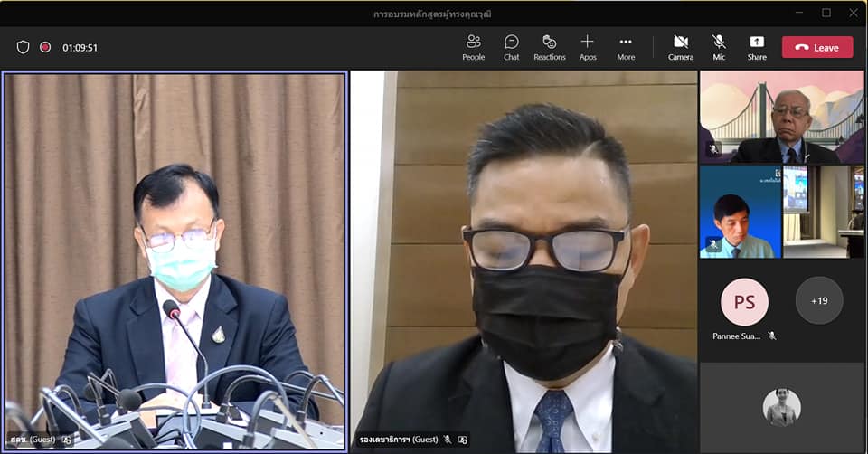This screenshot has height=454, width=868.
Task: Expand More actions menu
Action: (626, 47)
